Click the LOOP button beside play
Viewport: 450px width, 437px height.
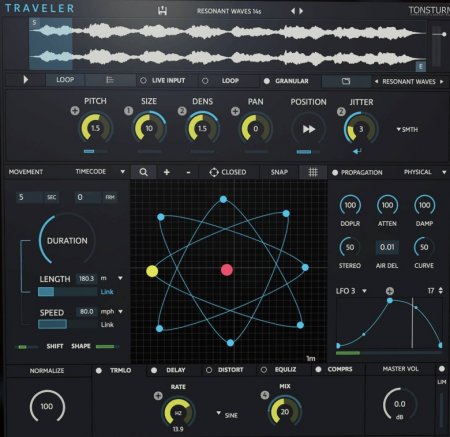click(65, 80)
